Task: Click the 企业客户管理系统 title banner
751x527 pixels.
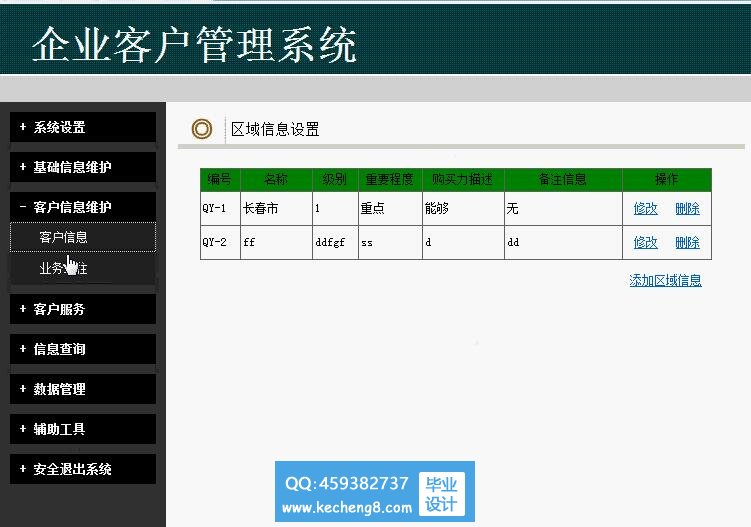Action: tap(194, 44)
